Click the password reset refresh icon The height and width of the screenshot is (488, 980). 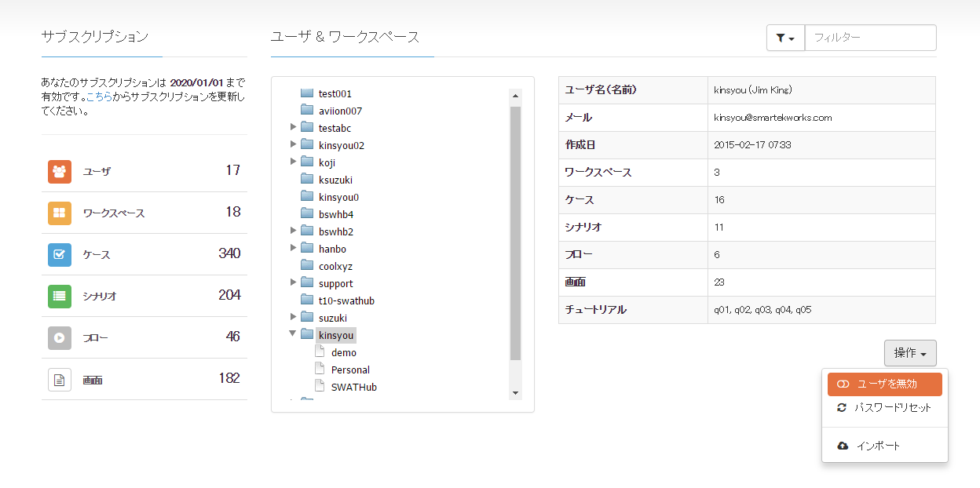[842, 408]
